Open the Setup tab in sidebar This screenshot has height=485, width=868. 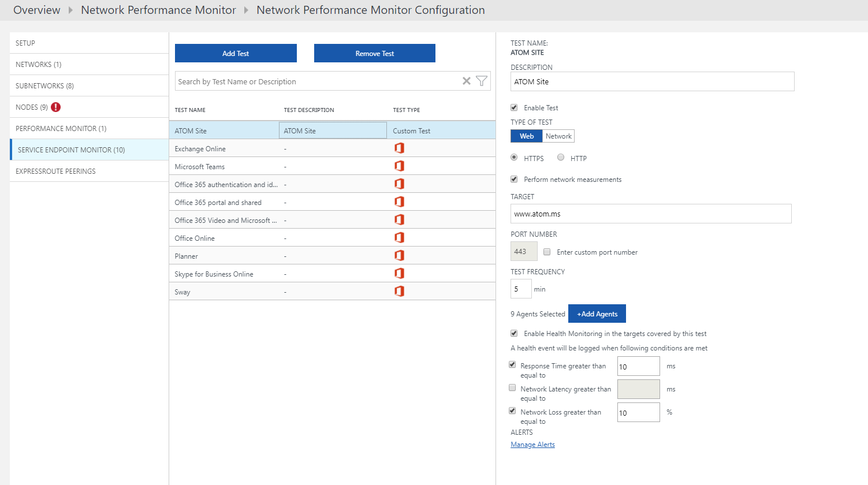click(x=90, y=43)
